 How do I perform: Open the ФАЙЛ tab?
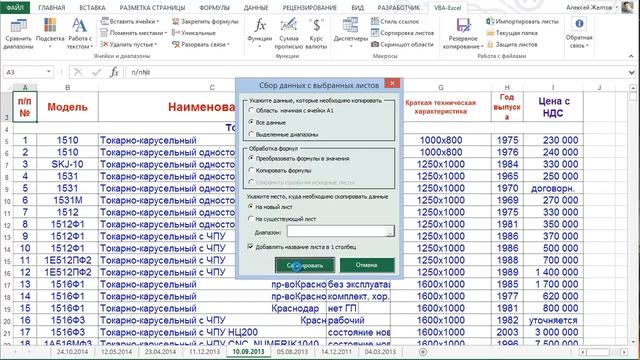click(15, 7)
